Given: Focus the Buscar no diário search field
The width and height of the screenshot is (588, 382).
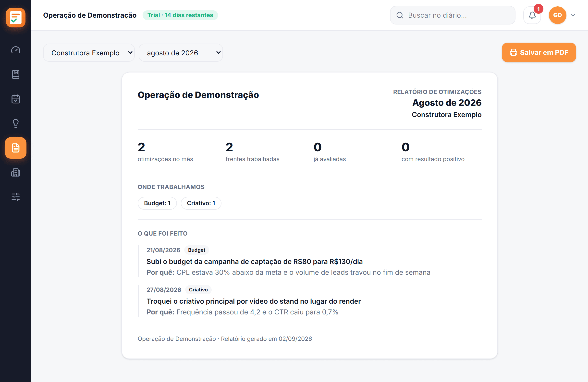Looking at the screenshot, I should coord(453,15).
